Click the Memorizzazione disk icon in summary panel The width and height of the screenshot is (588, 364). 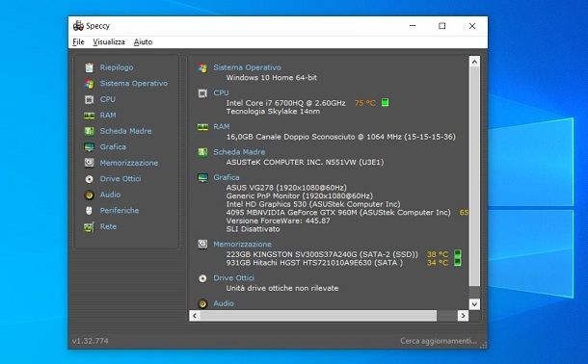tap(202, 245)
